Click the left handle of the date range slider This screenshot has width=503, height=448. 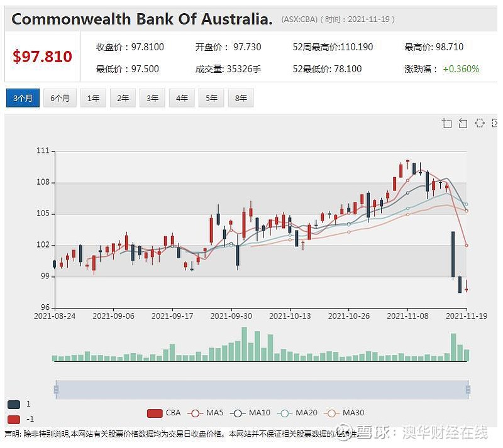pos(56,390)
